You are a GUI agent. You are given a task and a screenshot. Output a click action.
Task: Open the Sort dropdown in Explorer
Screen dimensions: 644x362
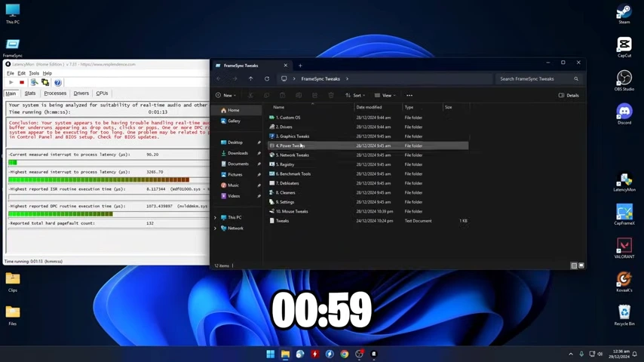coord(355,95)
